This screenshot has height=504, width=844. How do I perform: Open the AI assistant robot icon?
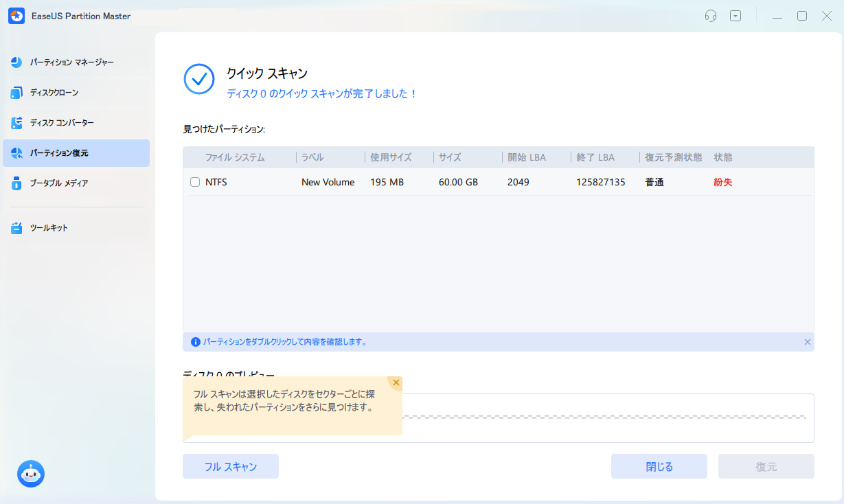click(x=30, y=474)
